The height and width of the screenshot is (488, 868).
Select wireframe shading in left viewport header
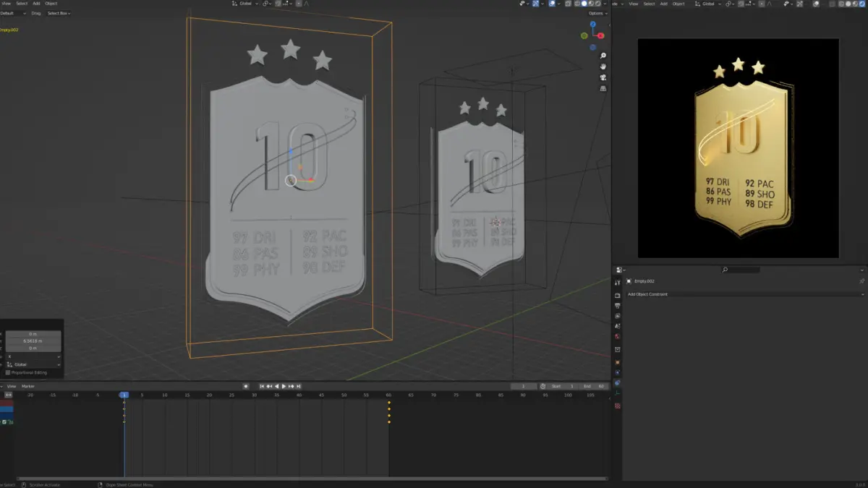click(x=576, y=4)
